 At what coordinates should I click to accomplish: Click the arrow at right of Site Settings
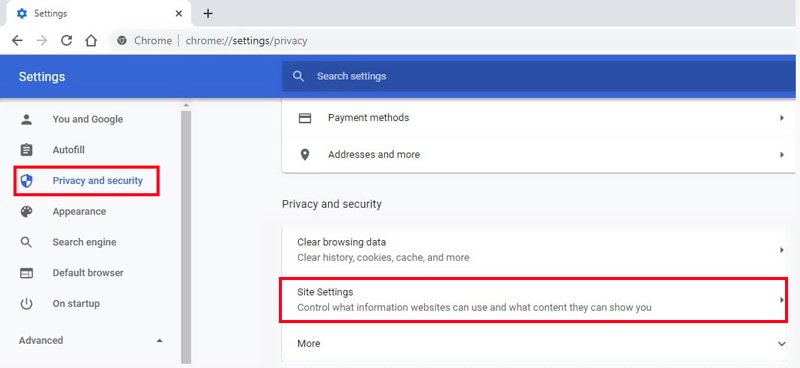781,300
